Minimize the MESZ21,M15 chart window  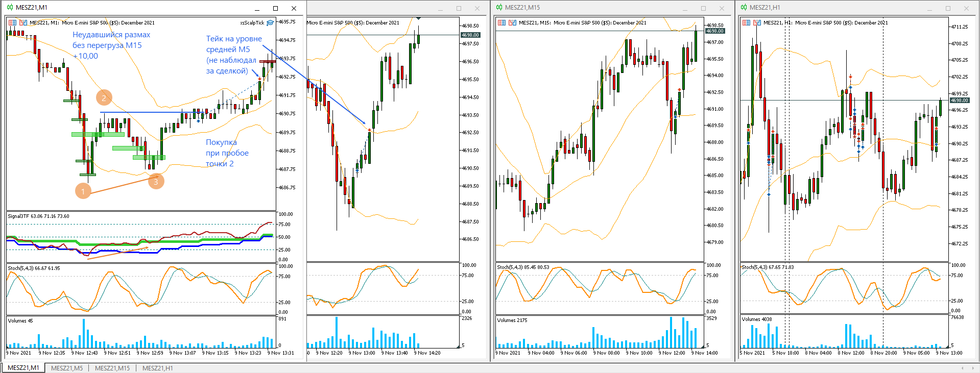pos(685,8)
